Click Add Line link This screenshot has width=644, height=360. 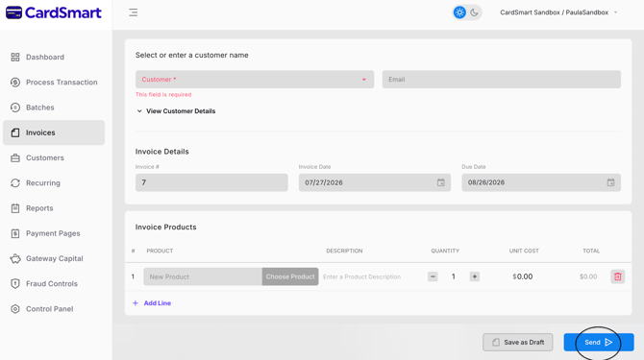click(x=152, y=303)
